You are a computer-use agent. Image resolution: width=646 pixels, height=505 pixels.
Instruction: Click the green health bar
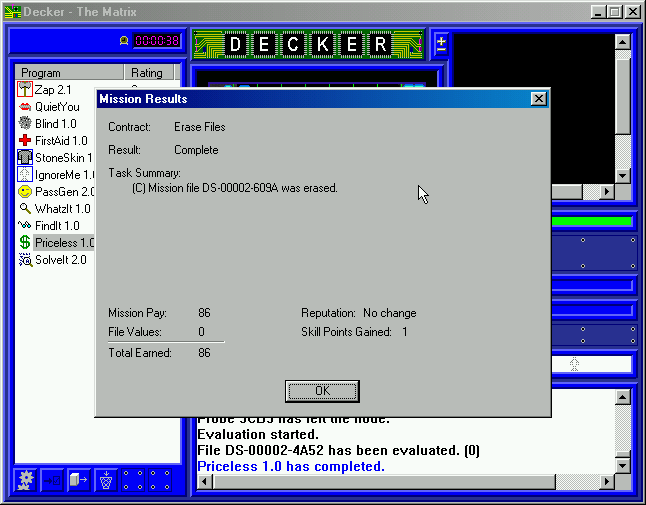[592, 221]
